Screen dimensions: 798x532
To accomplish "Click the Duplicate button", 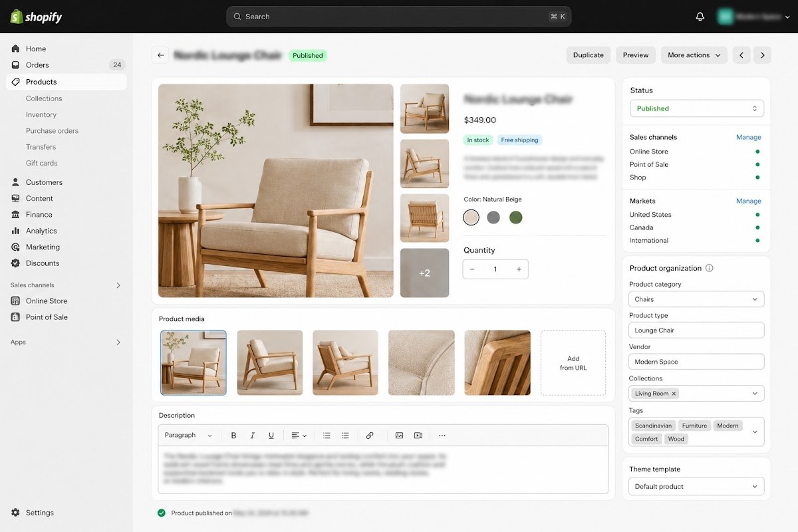I will pyautogui.click(x=589, y=55).
